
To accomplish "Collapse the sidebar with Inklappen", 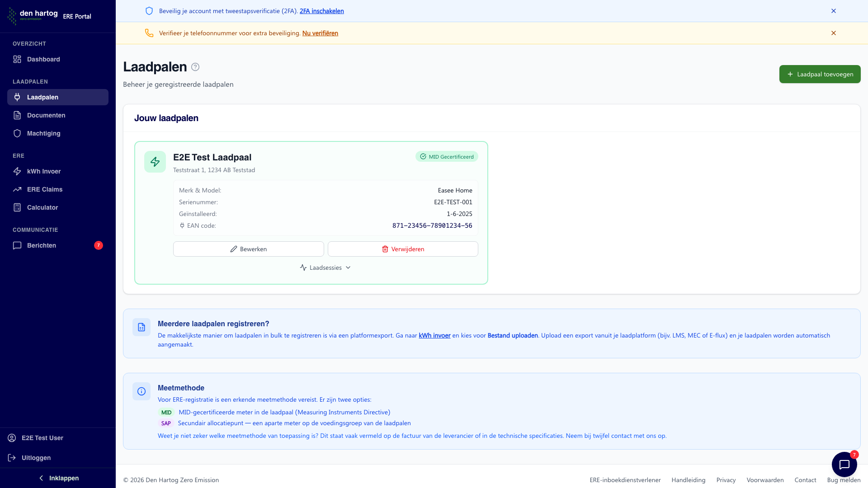I will point(58,478).
